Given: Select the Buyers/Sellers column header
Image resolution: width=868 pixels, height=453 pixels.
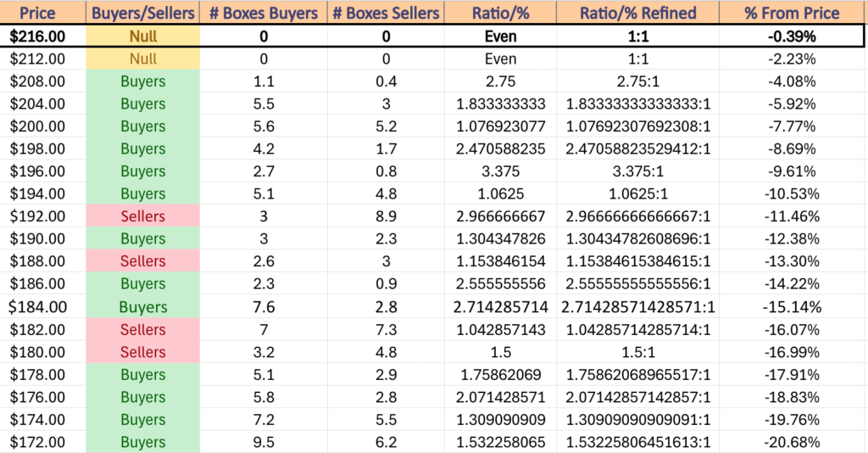Looking at the screenshot, I should [x=142, y=13].
